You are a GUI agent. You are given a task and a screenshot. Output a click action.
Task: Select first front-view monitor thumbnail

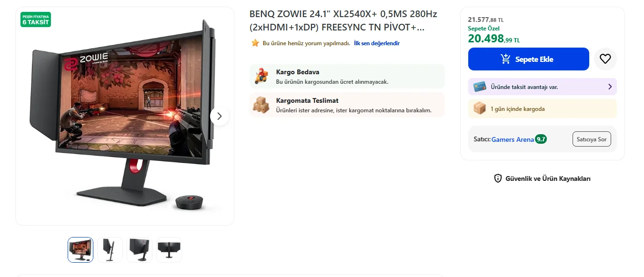(80, 250)
